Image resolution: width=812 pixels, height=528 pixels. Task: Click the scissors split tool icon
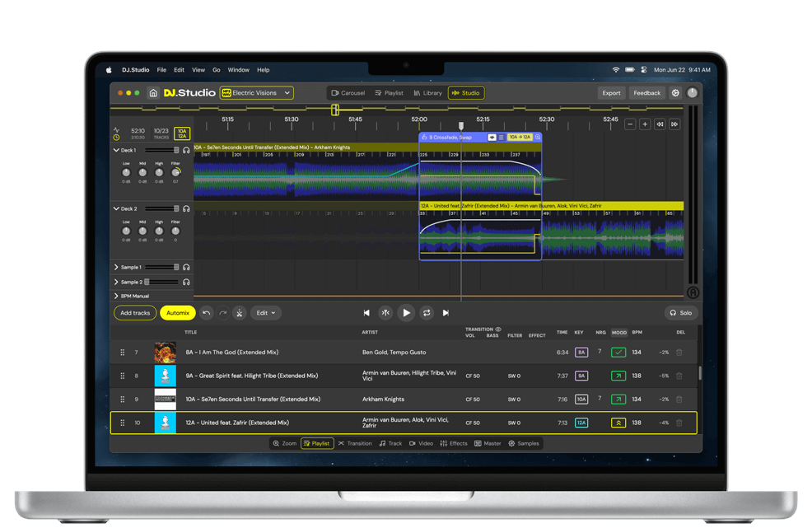tap(239, 313)
